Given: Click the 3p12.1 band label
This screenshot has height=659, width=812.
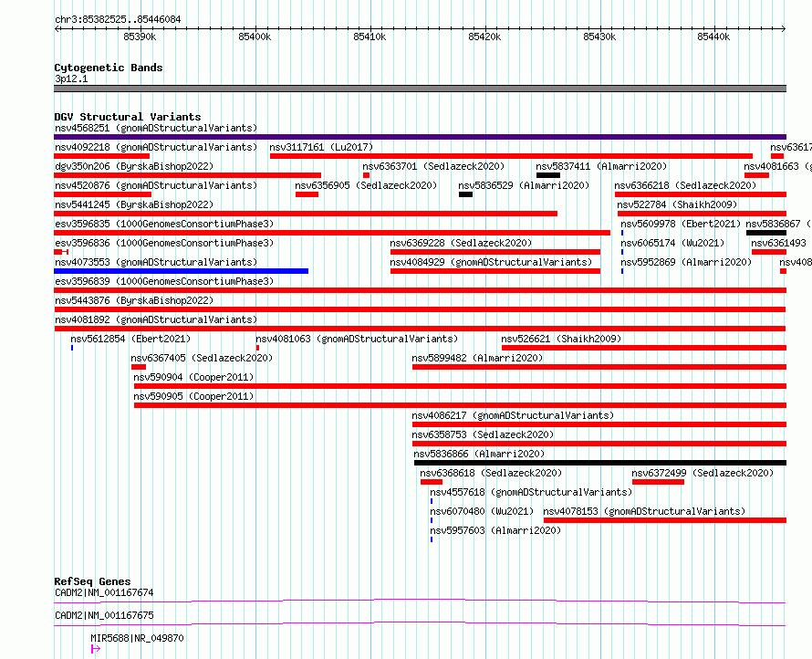Looking at the screenshot, I should point(71,78).
